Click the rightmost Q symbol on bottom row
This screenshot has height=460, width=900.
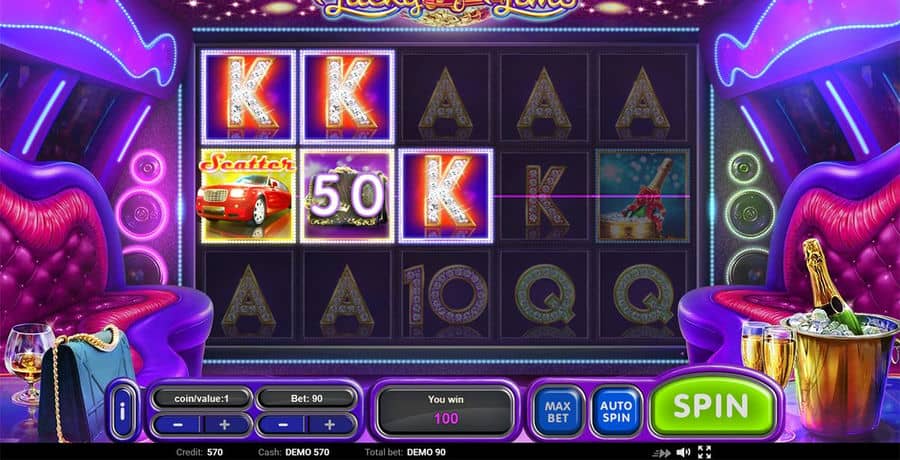click(642, 294)
